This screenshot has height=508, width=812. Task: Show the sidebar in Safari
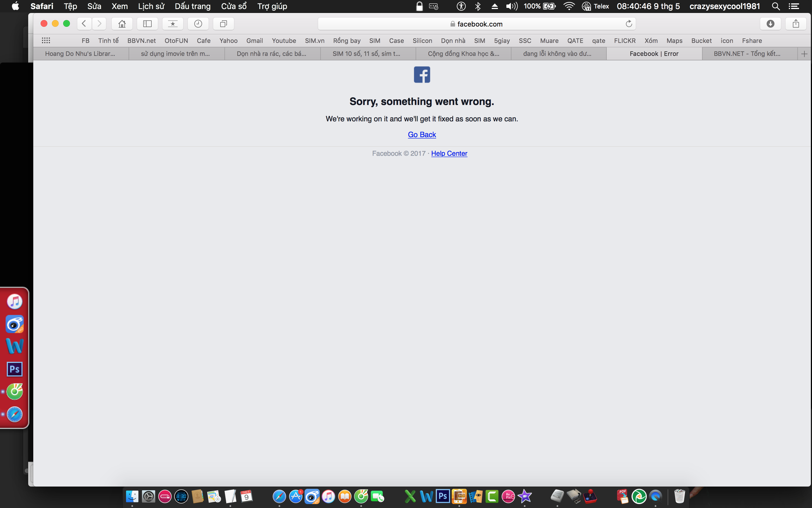[148, 23]
